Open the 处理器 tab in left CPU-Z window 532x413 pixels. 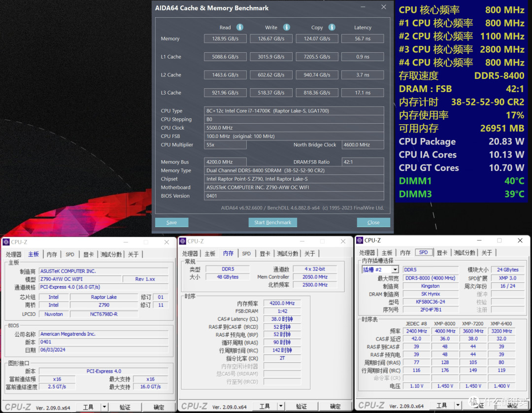pos(14,254)
